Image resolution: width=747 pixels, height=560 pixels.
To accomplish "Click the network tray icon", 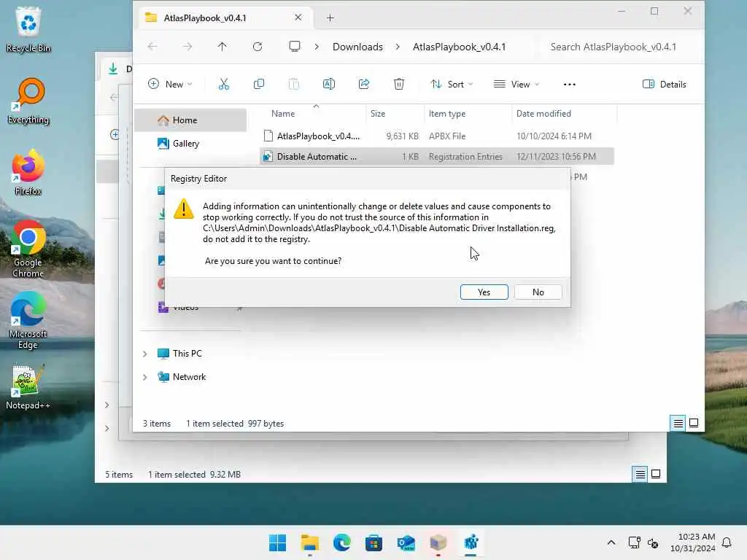I will (634, 542).
